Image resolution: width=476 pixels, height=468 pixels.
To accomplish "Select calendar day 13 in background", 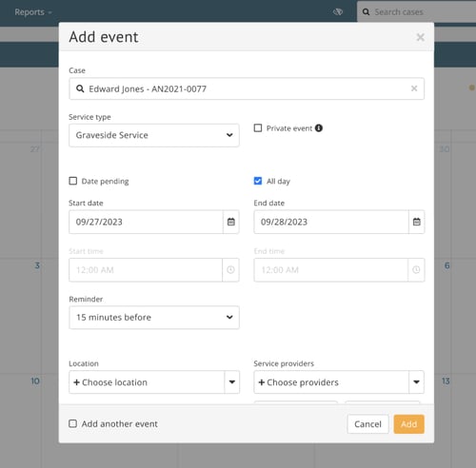I will pyautogui.click(x=446, y=380).
